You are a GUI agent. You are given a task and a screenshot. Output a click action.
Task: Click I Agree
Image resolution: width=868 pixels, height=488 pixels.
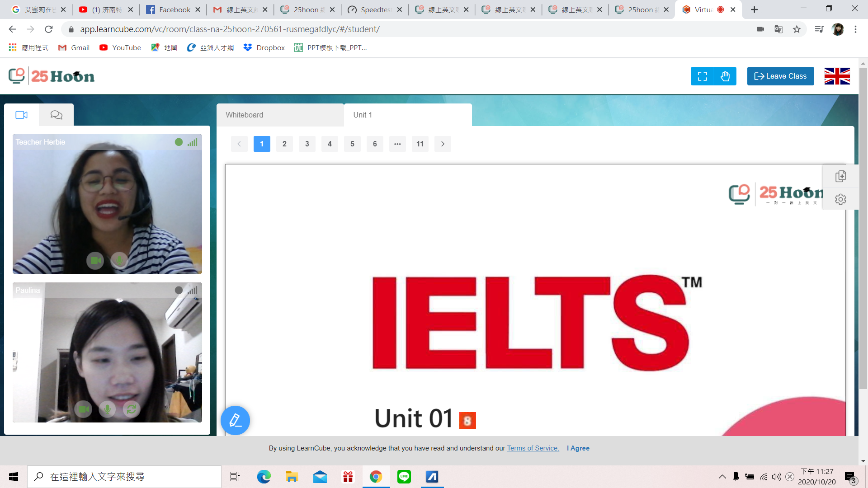coord(578,448)
